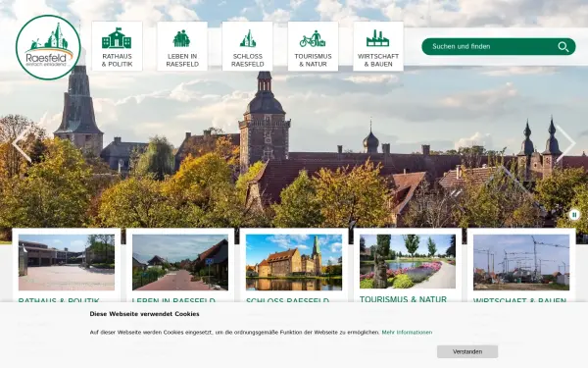This screenshot has width=588, height=368.
Task: Open the Schloss Raesfeld menu label
Action: [248, 60]
